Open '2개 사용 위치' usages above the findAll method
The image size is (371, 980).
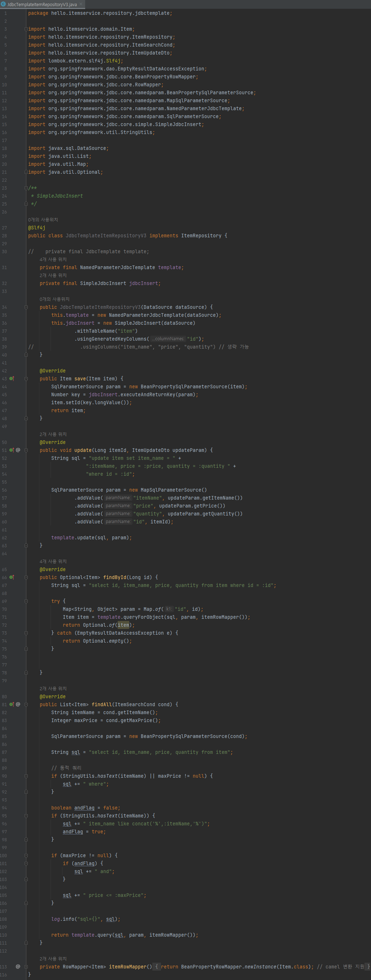(x=53, y=688)
